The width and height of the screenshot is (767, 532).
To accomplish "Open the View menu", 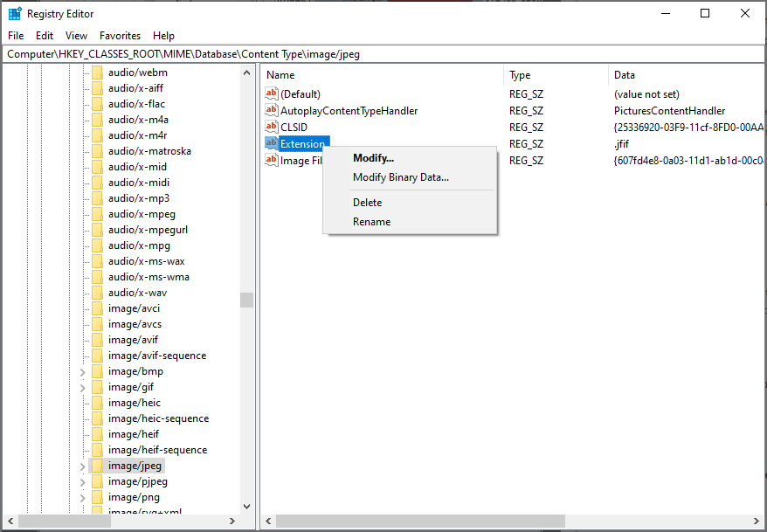I will click(x=76, y=36).
